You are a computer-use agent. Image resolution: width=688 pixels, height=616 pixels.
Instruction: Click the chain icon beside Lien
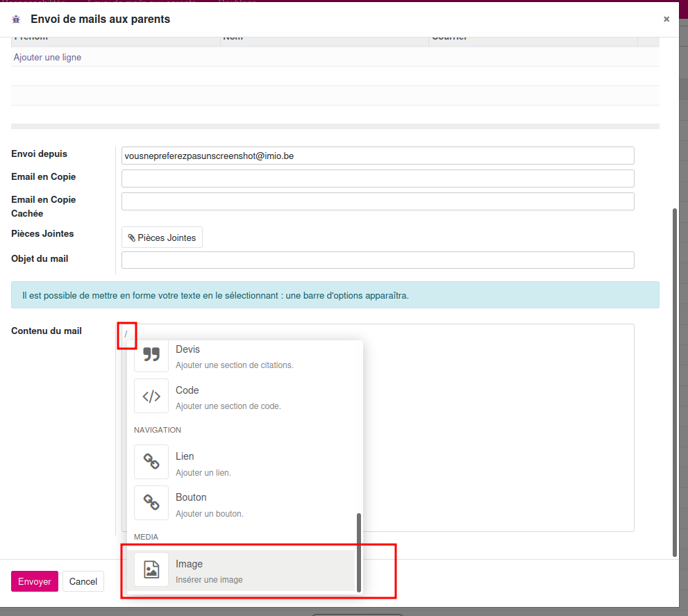[151, 462]
